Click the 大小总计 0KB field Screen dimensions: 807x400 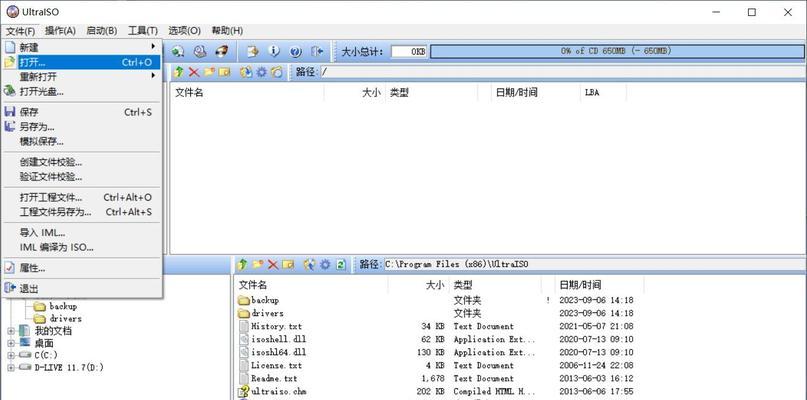coord(409,51)
